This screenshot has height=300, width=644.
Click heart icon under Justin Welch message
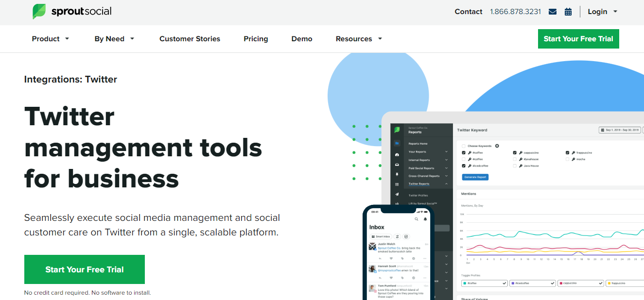point(391,258)
